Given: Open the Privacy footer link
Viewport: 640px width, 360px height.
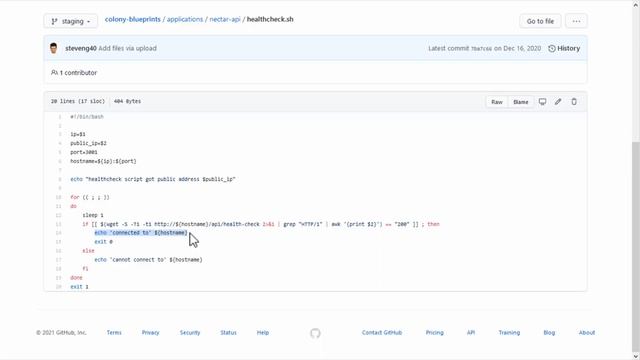Looking at the screenshot, I should click(x=150, y=333).
